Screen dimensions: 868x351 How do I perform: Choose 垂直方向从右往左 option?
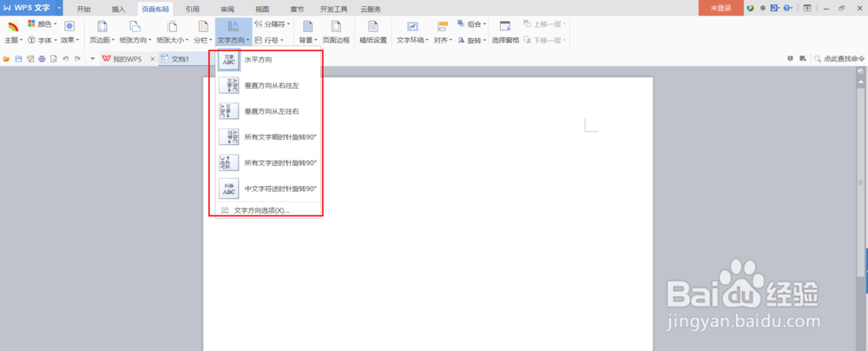point(268,85)
